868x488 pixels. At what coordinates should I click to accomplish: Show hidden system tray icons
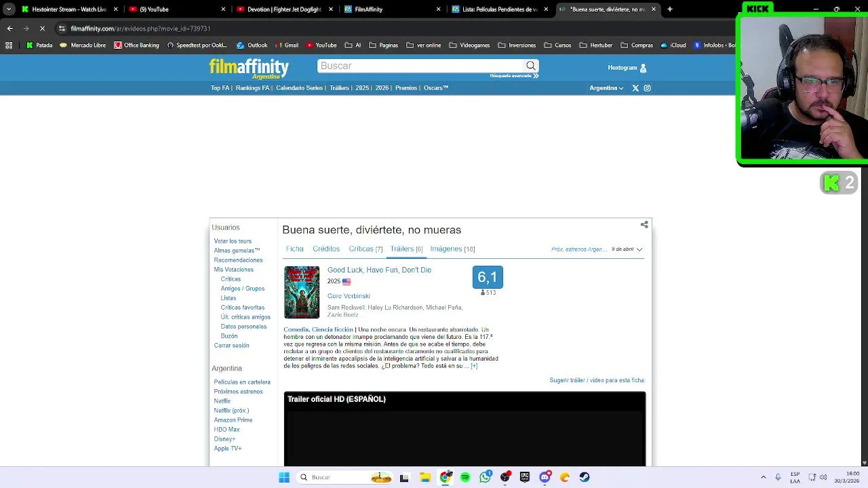point(763,477)
